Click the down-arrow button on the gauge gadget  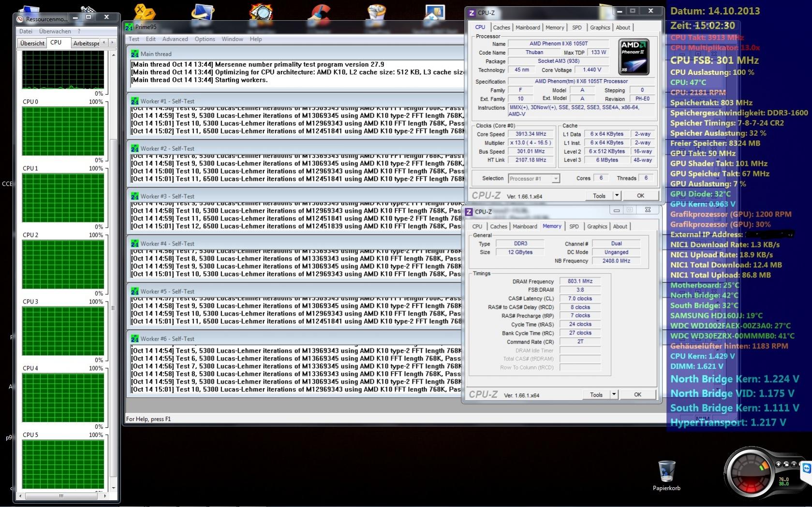coord(778,464)
